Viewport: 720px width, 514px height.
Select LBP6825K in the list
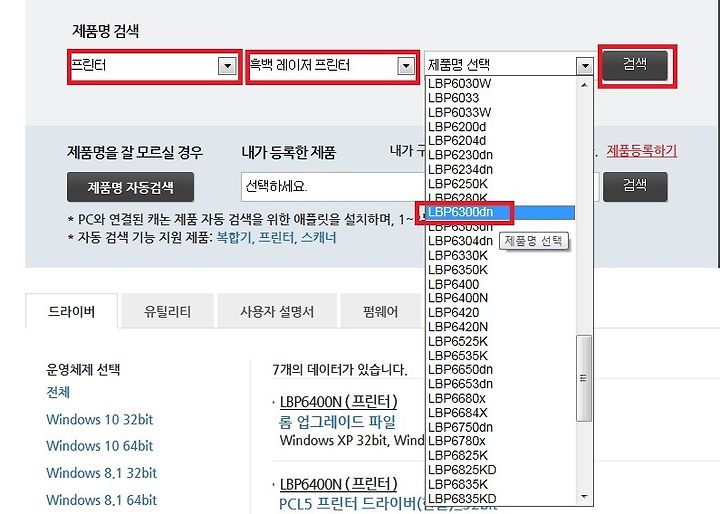pyautogui.click(x=501, y=456)
